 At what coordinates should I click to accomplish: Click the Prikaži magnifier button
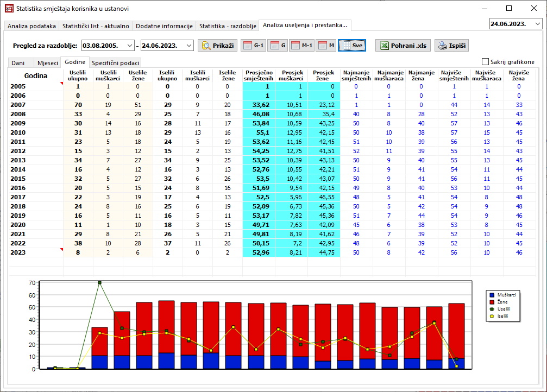pos(217,46)
